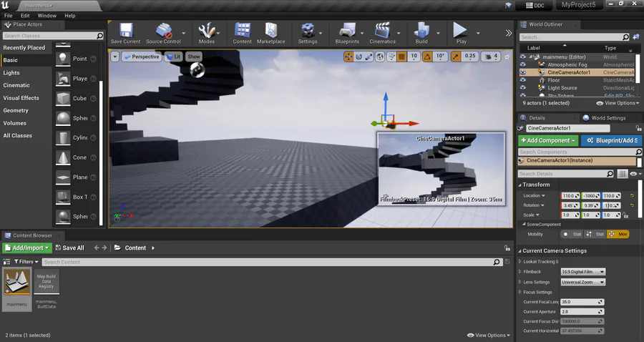This screenshot has height=342, width=644.
Task: Open the Edit menu
Action: pyautogui.click(x=25, y=16)
